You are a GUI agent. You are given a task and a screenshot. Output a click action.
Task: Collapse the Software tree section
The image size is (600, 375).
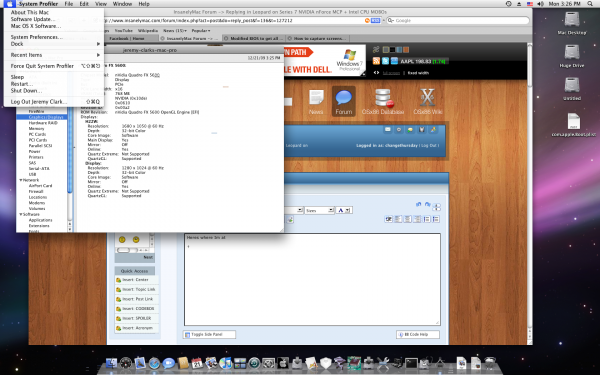tap(21, 214)
